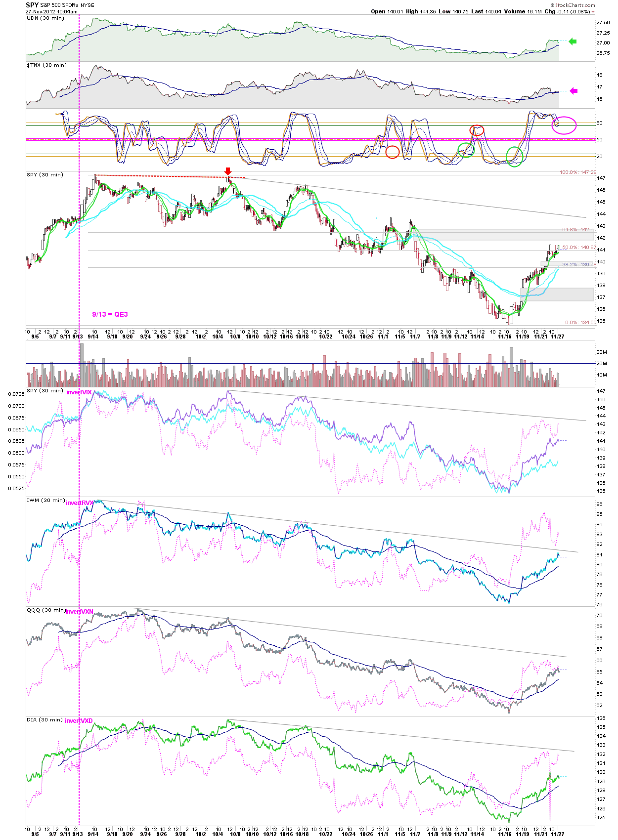Click the Open 140.91 value

(388, 11)
